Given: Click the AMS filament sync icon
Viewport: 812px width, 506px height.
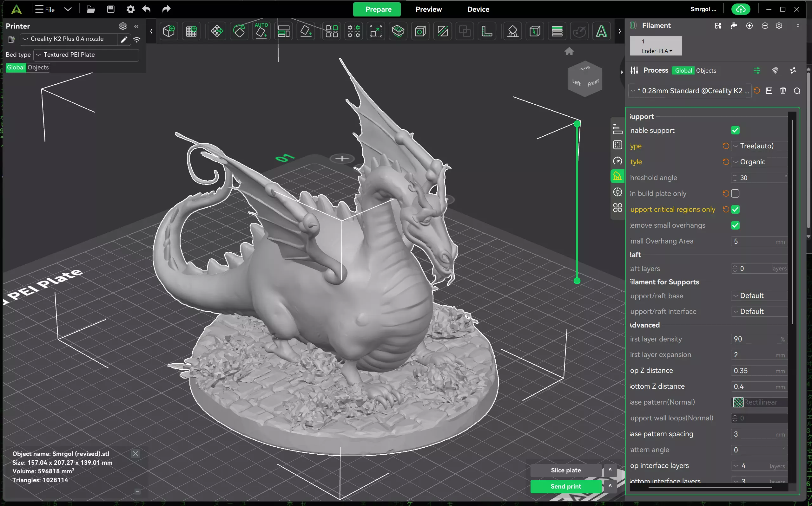Looking at the screenshot, I should click(x=718, y=26).
